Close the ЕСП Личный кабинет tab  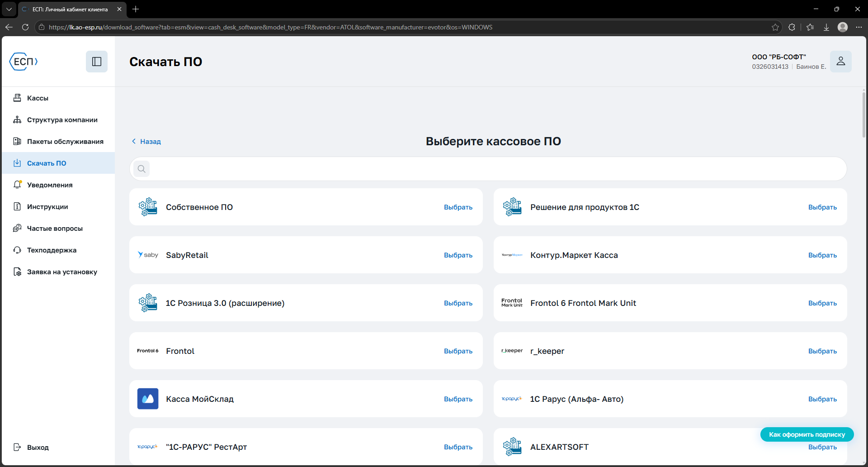point(119,9)
